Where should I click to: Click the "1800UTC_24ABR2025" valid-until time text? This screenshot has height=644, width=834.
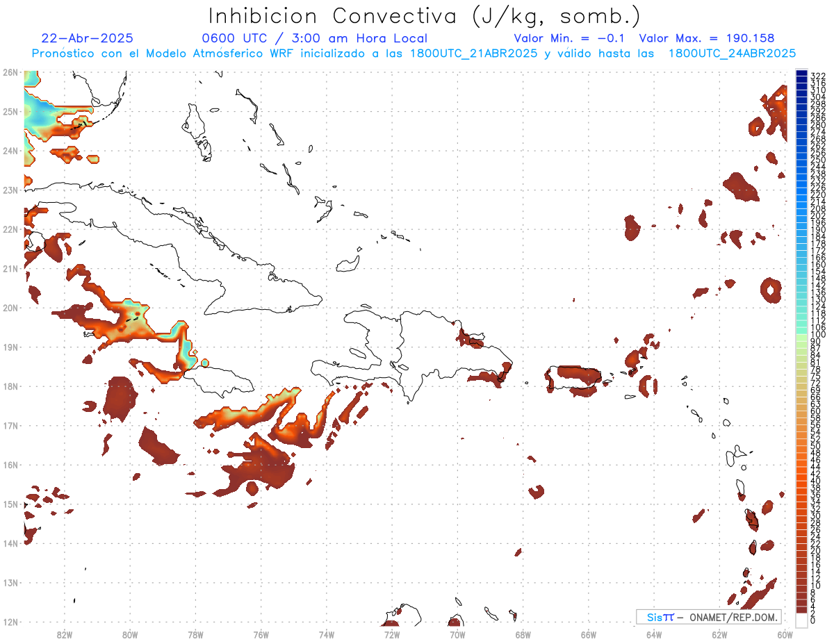pos(733,53)
